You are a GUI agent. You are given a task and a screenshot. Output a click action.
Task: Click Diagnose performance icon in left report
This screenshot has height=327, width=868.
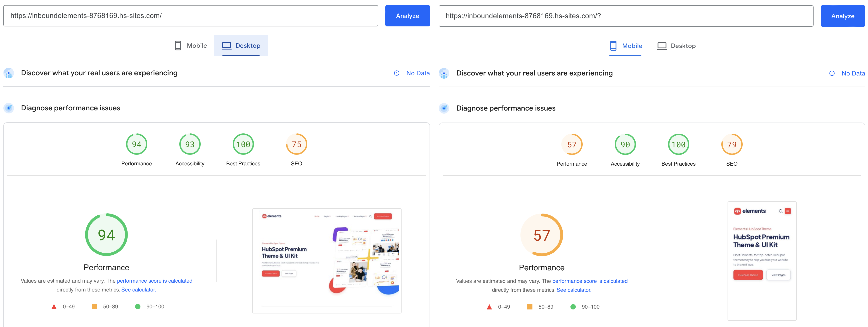pyautogui.click(x=9, y=108)
